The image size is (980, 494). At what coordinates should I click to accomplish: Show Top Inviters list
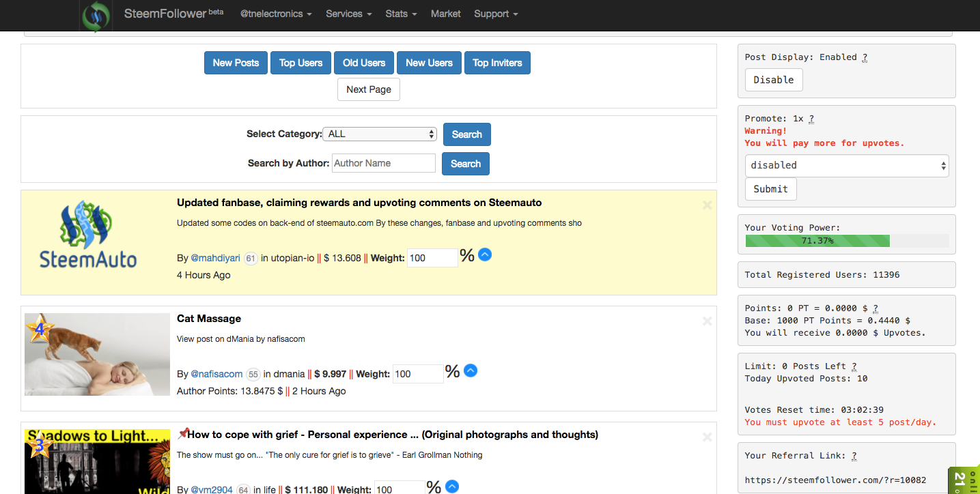497,63
